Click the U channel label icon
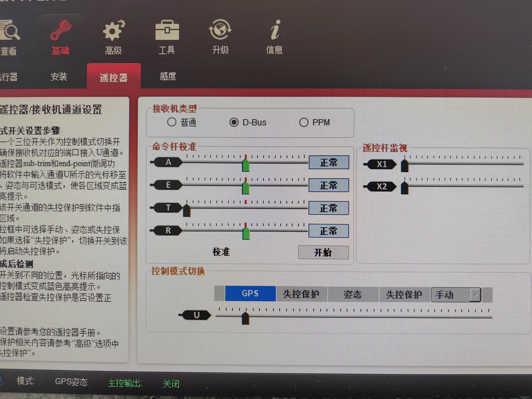Screen dimensions: 532x399 click(x=197, y=315)
